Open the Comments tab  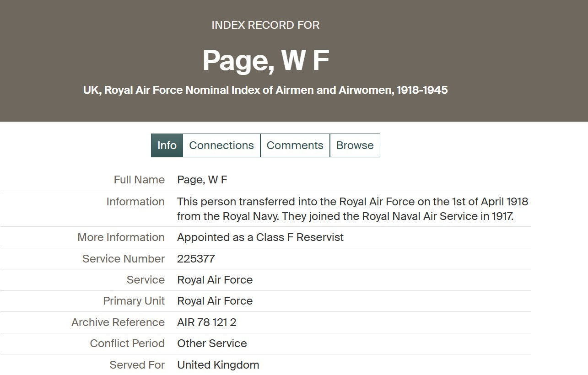[295, 145]
